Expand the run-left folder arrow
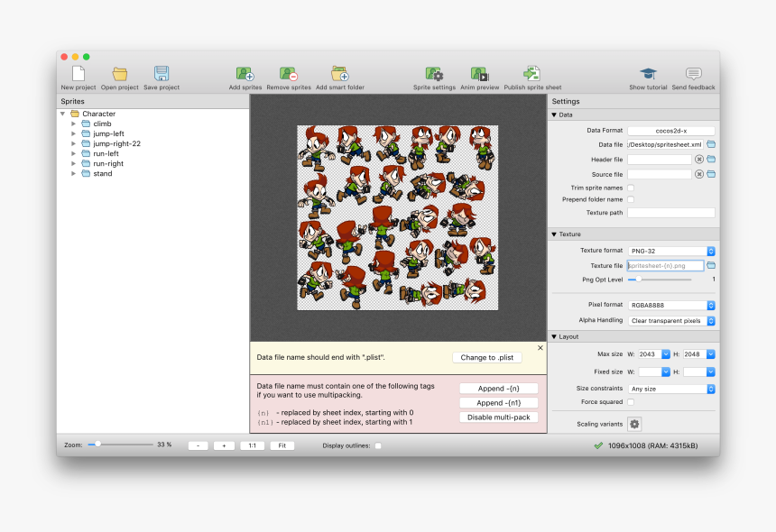This screenshot has width=776, height=532. point(73,153)
